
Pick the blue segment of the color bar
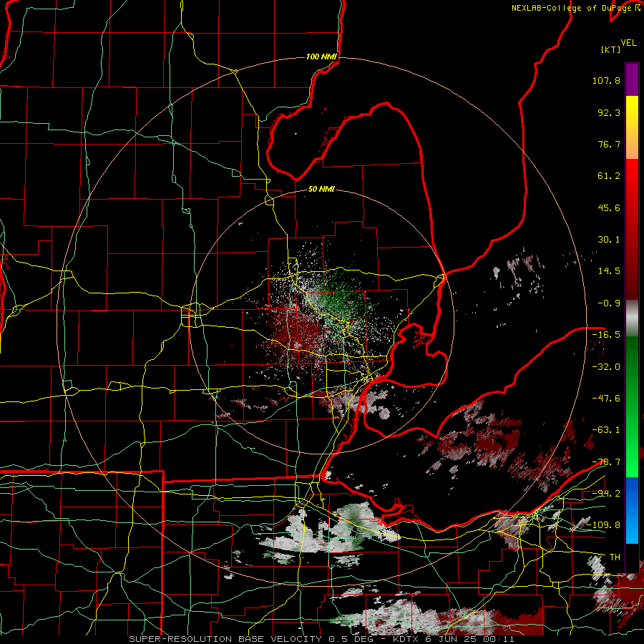[x=632, y=510]
